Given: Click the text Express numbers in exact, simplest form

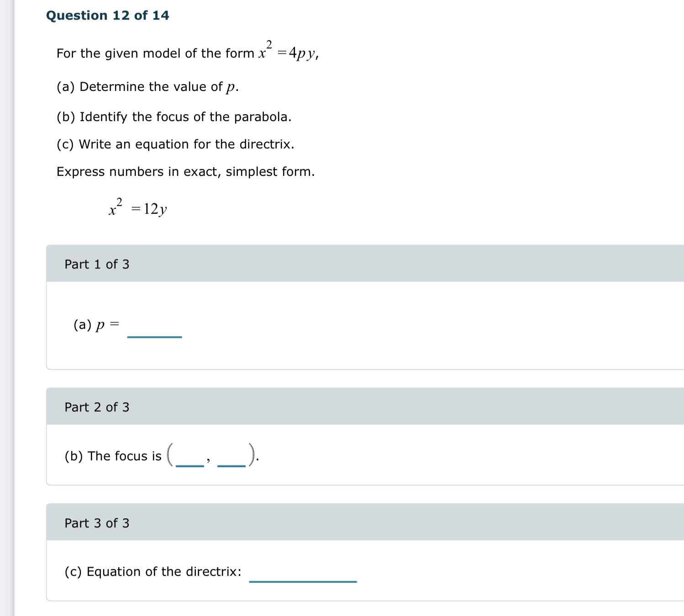Looking at the screenshot, I should pyautogui.click(x=185, y=171).
